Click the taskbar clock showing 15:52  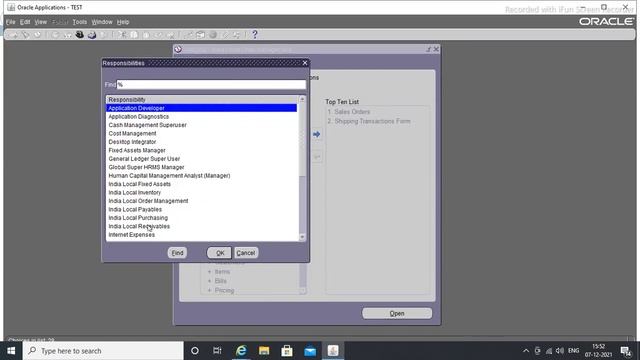point(598,351)
